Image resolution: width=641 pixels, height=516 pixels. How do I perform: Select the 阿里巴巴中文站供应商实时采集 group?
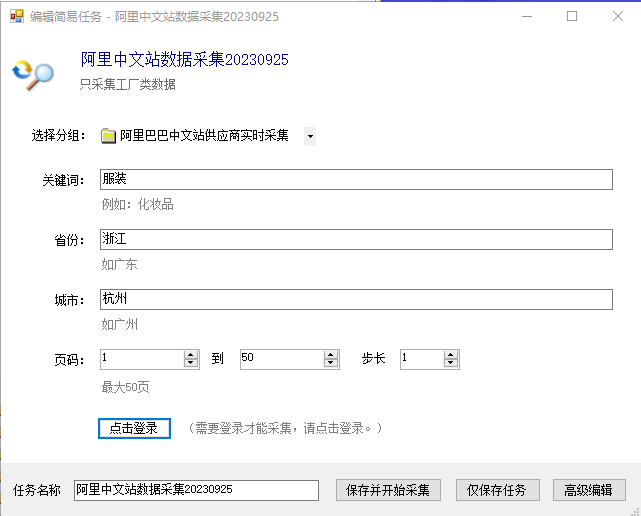pyautogui.click(x=204, y=135)
